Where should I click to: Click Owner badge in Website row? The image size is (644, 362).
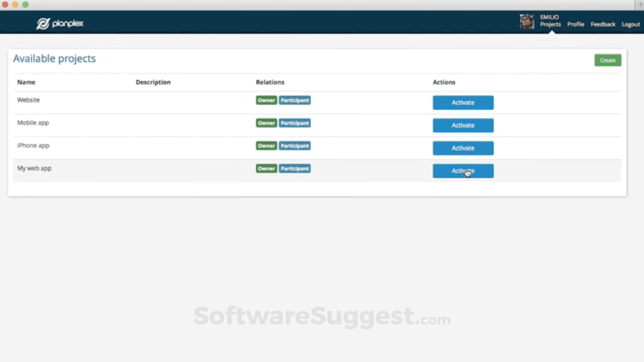click(266, 100)
